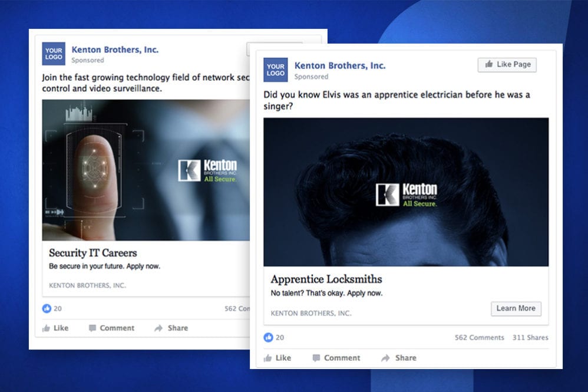Image resolution: width=588 pixels, height=392 pixels.
Task: Comment on the Apprentice Locksmiths post
Action: pos(336,358)
